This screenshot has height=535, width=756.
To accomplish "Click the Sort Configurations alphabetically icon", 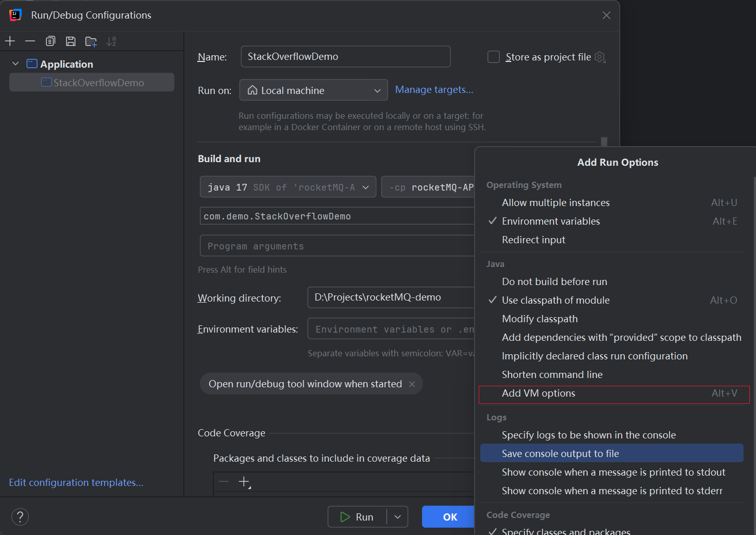I will [x=111, y=41].
